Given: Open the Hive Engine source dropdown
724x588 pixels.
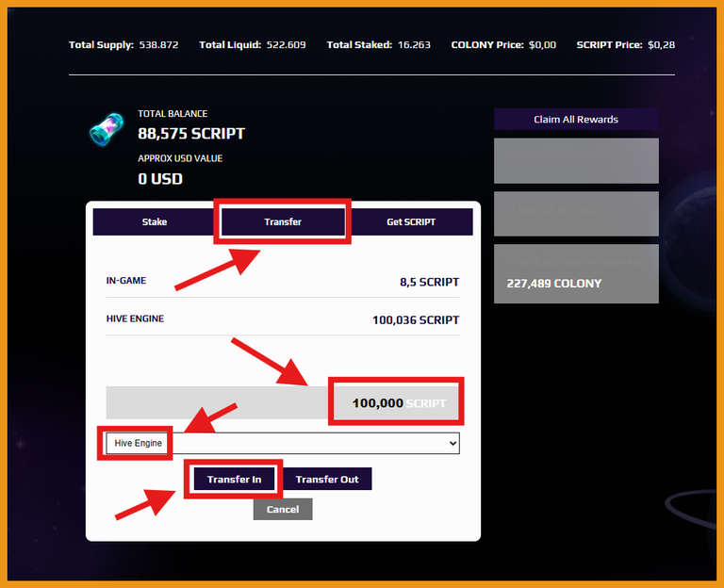Looking at the screenshot, I should [283, 443].
